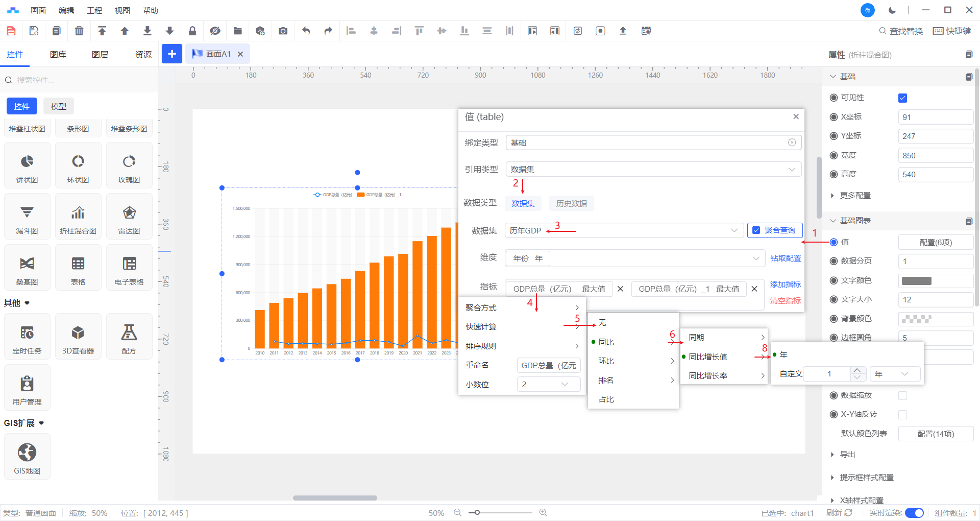The width and height of the screenshot is (980, 521).
Task: Open the 工程 menu
Action: coord(94,10)
